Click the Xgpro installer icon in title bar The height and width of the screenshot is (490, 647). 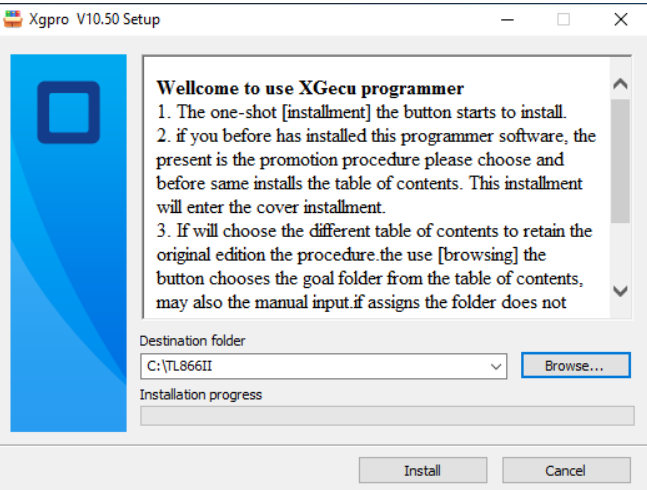coord(13,19)
